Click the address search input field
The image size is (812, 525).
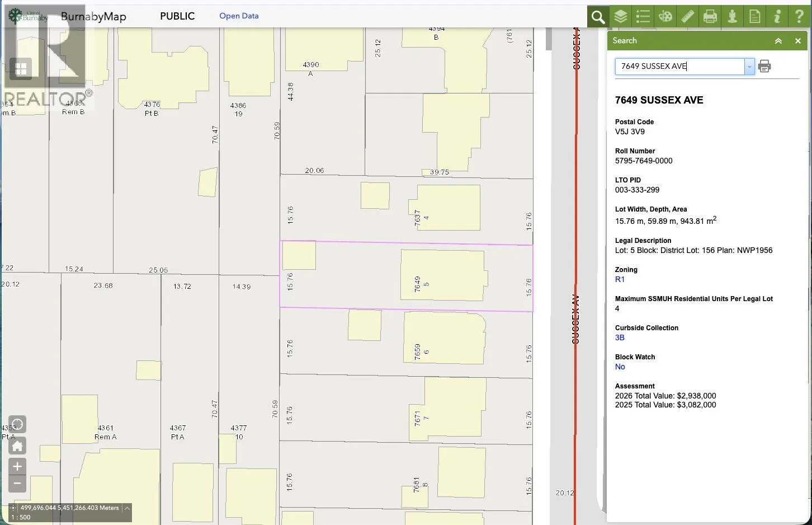(680, 67)
